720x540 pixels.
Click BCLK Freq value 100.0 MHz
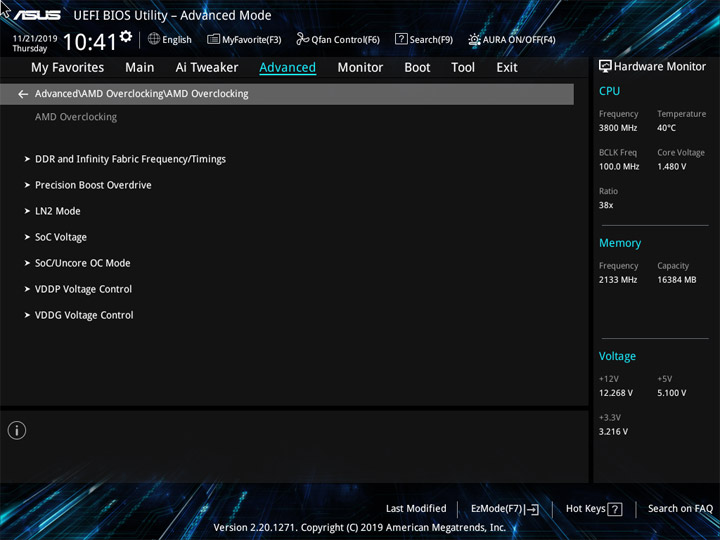coord(619,167)
